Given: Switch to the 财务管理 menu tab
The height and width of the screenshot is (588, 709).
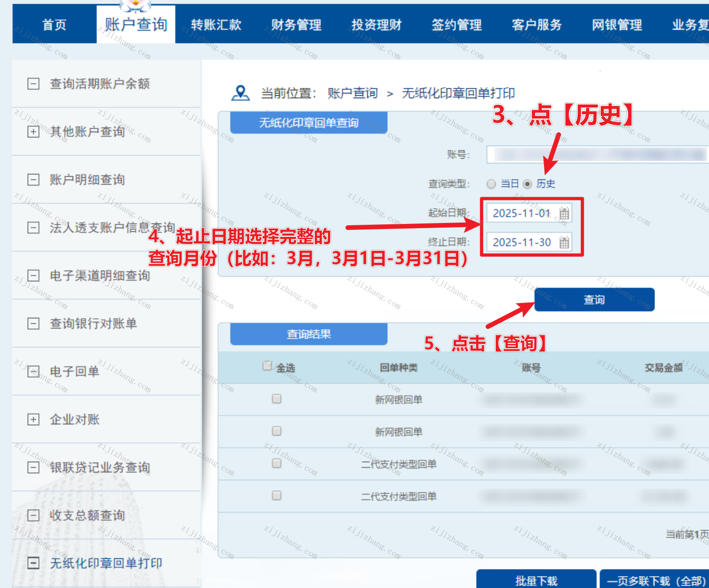Looking at the screenshot, I should [296, 25].
